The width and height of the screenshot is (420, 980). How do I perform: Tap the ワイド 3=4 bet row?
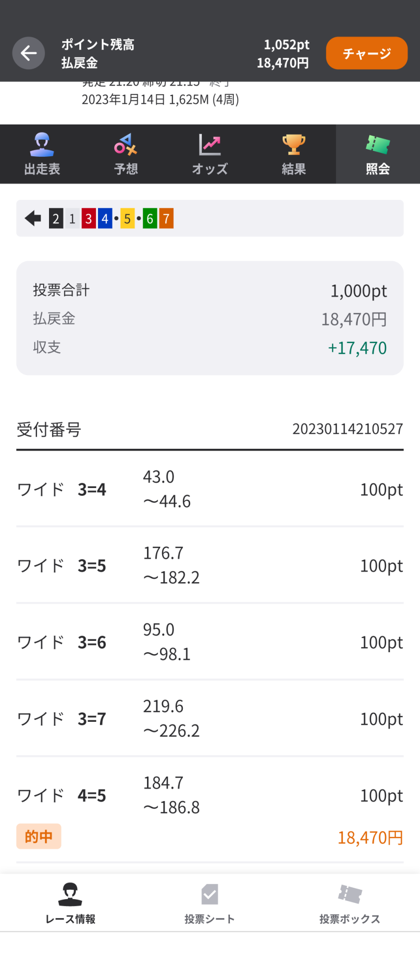[210, 489]
